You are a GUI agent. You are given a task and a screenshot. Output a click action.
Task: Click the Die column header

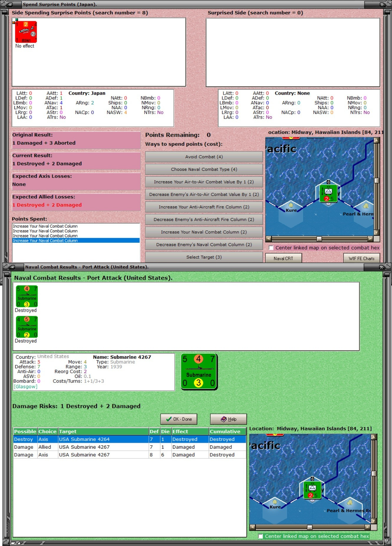tap(165, 432)
